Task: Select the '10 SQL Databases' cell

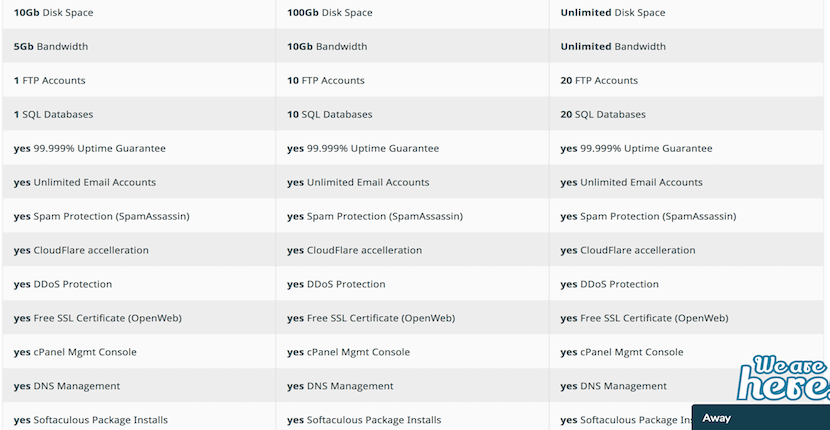Action: tap(412, 114)
